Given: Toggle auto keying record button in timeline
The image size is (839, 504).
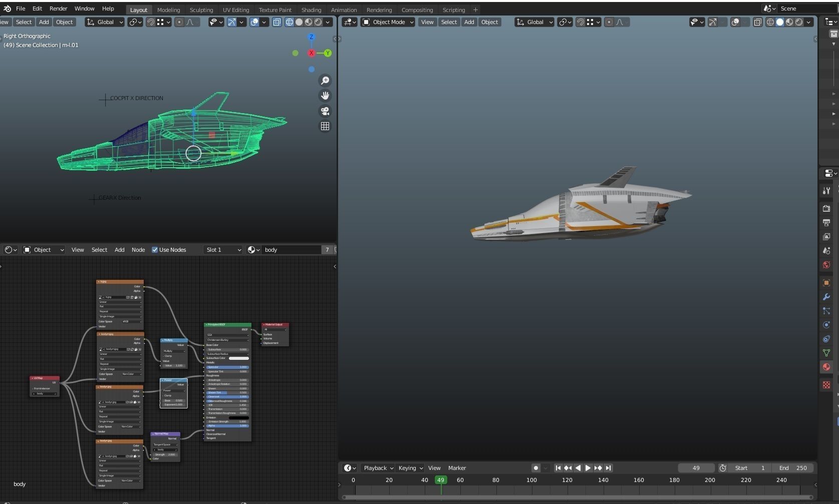Looking at the screenshot, I should (535, 468).
